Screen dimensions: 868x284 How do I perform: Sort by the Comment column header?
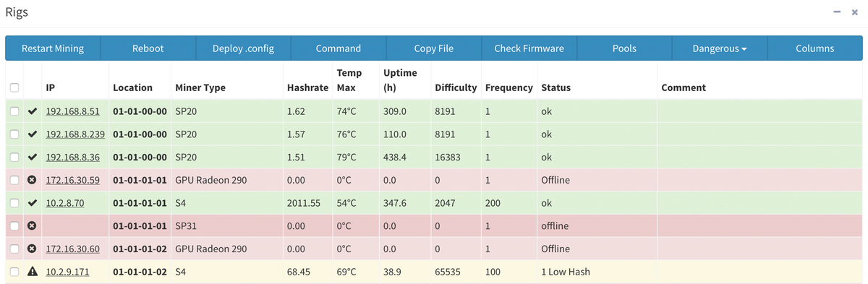coord(684,87)
